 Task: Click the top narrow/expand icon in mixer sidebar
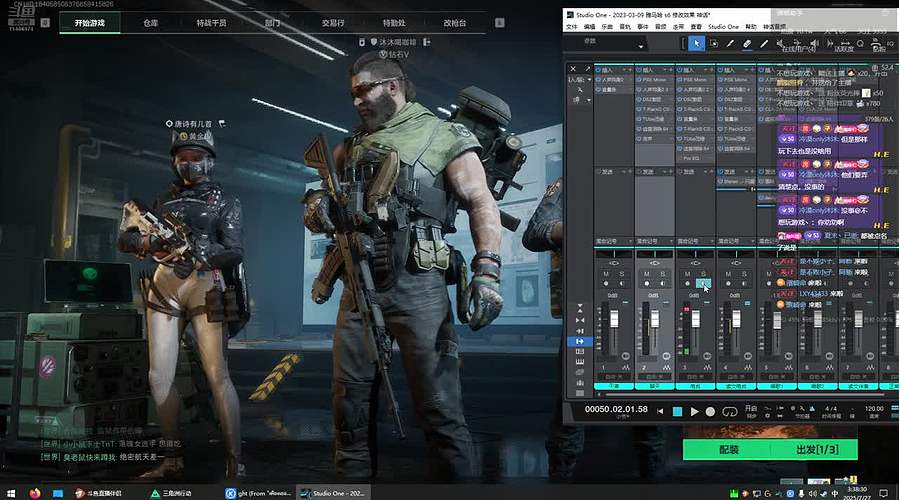[x=580, y=308]
